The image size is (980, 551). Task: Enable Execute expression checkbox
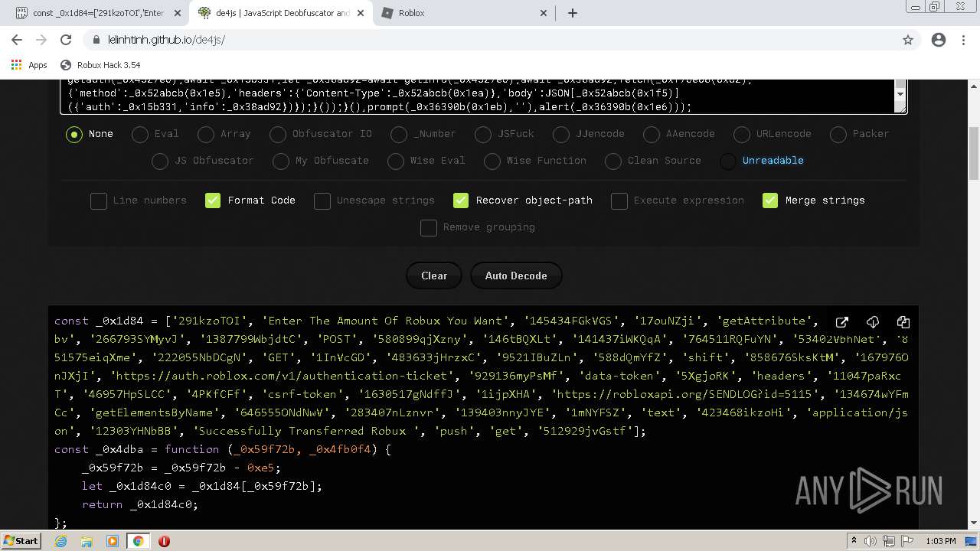(619, 201)
